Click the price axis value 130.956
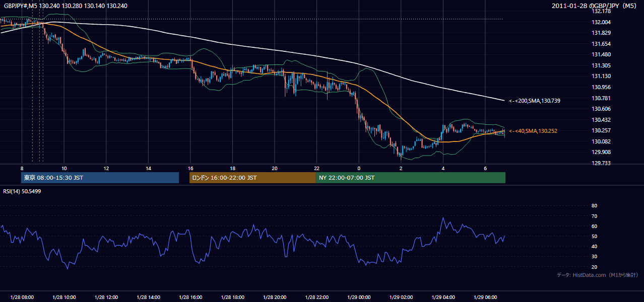This screenshot has width=644, height=302. click(601, 87)
